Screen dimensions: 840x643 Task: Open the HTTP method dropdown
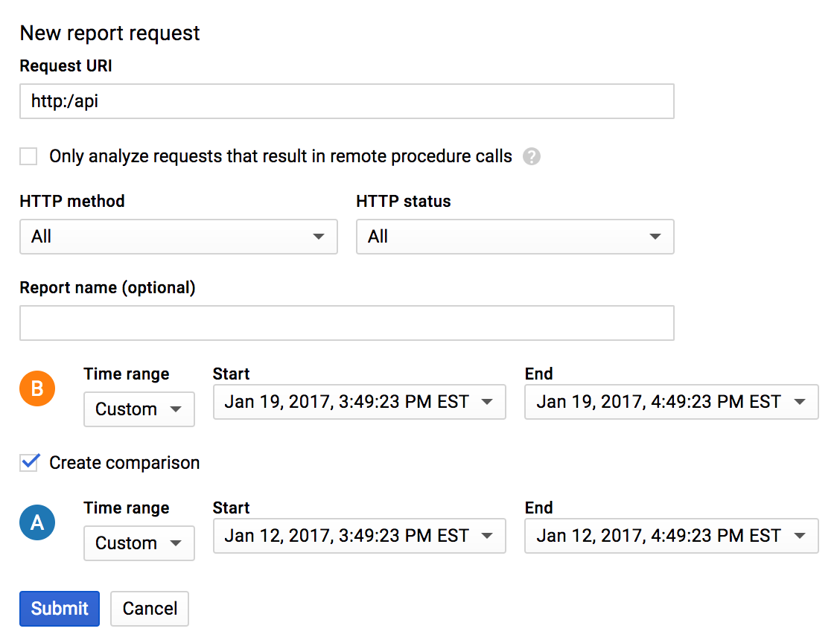pyautogui.click(x=178, y=237)
